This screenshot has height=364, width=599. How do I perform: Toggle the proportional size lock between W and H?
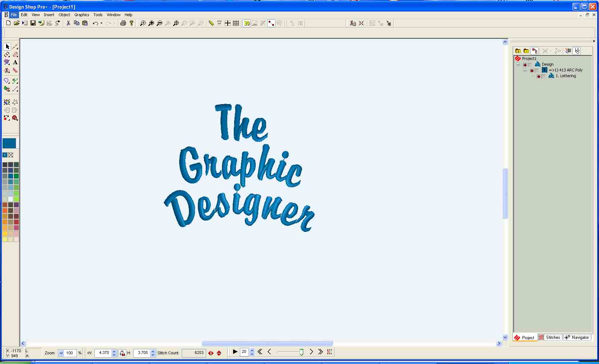pos(122,353)
